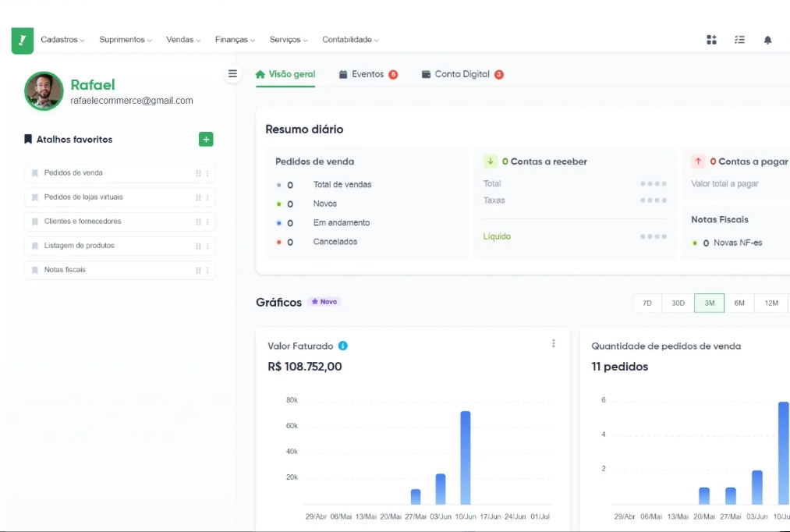Open options dots for Listagem de produtos
Screen dimensions: 790x532
[207, 246]
